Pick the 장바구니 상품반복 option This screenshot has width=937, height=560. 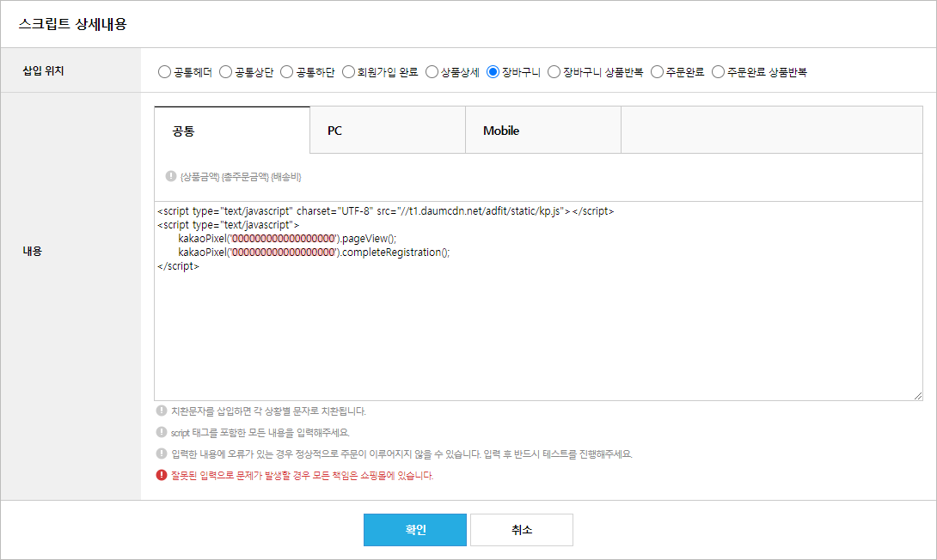point(554,72)
